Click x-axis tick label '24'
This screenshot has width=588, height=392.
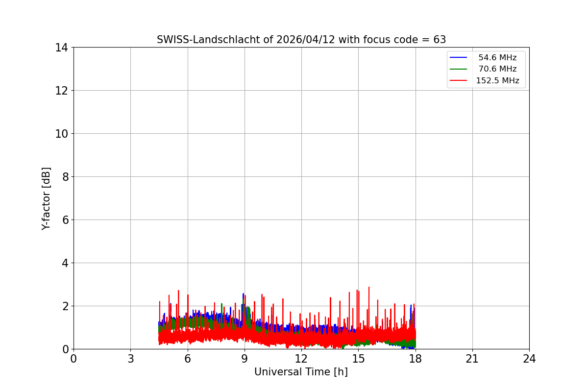[529, 359]
